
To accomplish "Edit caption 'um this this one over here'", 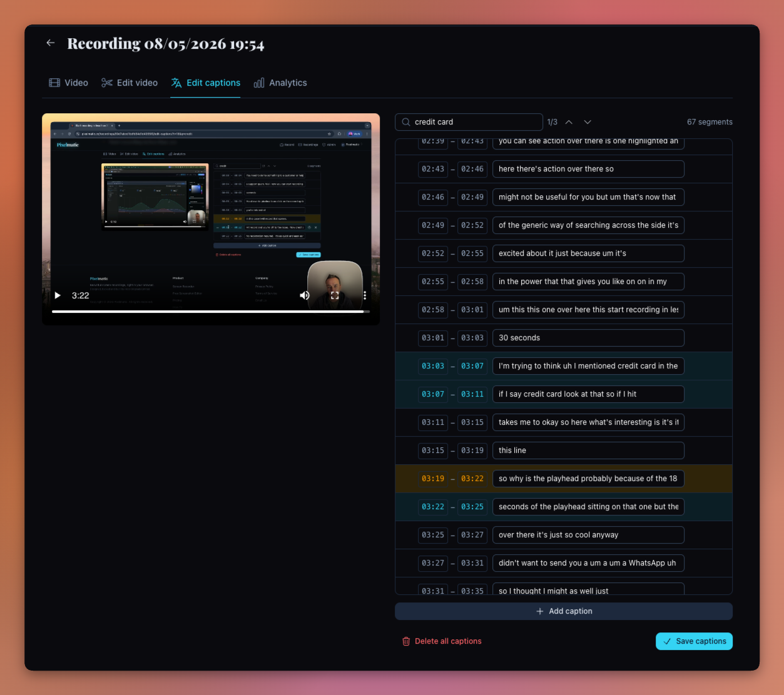I will coord(588,310).
